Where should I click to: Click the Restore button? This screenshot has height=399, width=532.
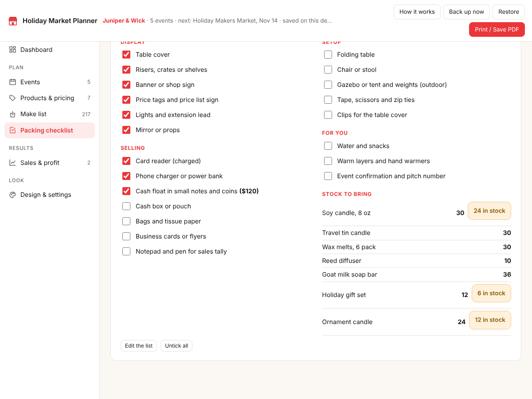coord(509,12)
